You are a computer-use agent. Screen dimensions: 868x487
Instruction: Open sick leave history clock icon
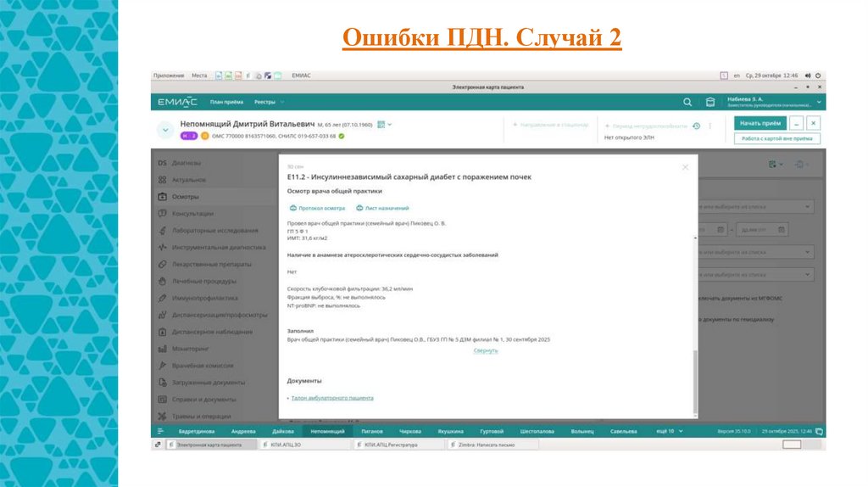pyautogui.click(x=697, y=126)
